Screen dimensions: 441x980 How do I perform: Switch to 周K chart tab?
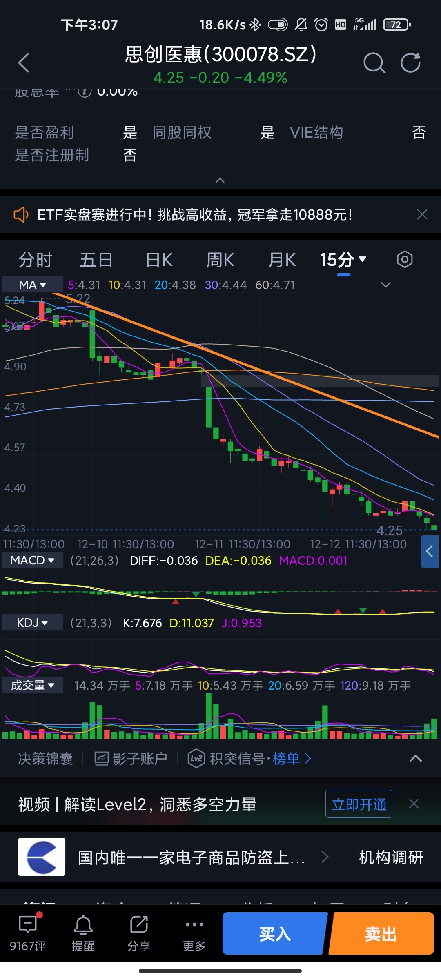coord(220,260)
